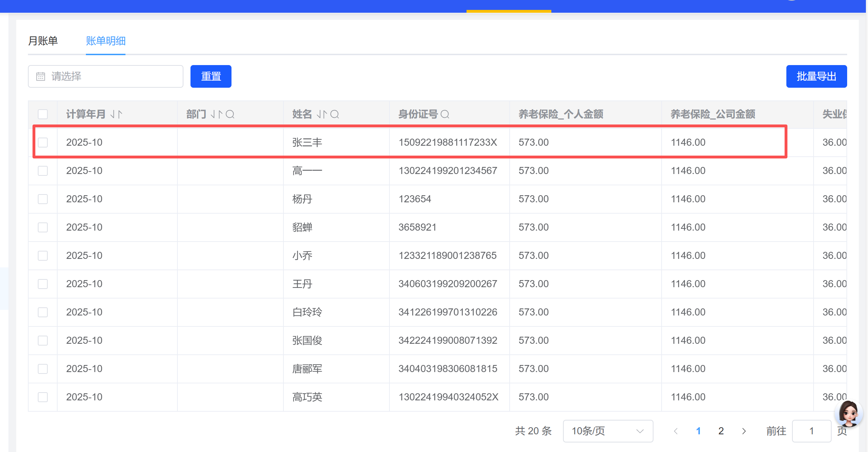Check the row checkbox for 张三丰
The height and width of the screenshot is (452, 868).
[x=43, y=143]
